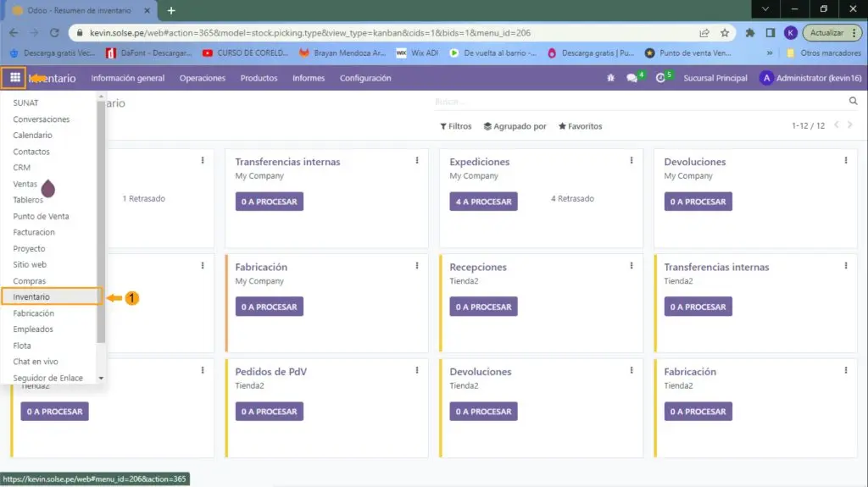Click the Chrome Actualizar button
868x487 pixels.
[x=826, y=33]
